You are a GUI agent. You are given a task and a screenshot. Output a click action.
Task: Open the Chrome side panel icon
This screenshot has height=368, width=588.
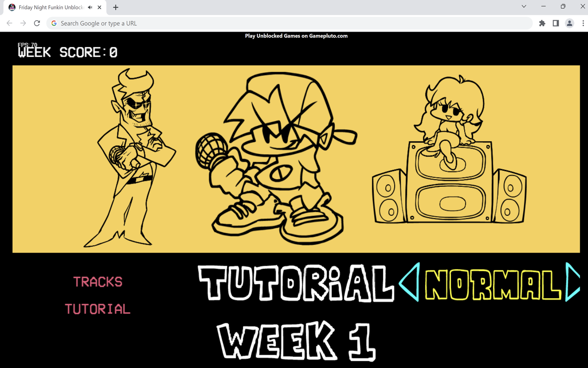point(555,23)
